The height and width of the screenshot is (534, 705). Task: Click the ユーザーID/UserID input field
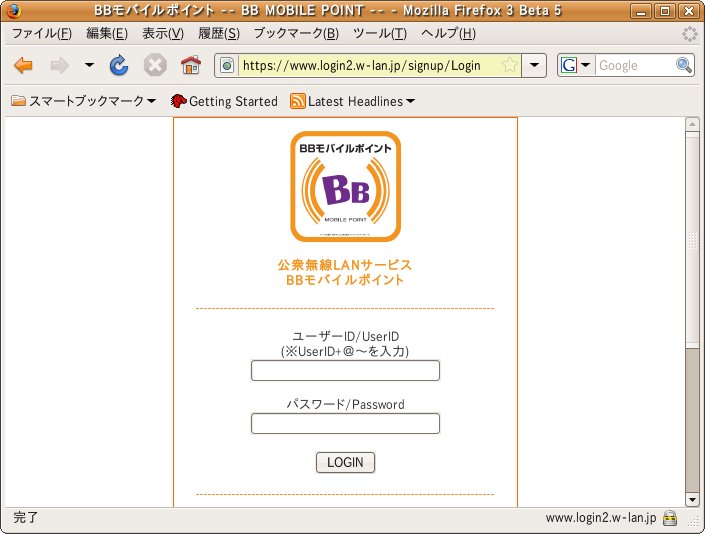345,370
